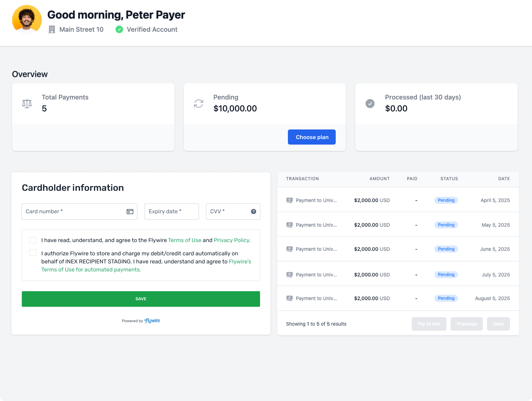
Task: Click the checkmark icon beside Processed
Action: pyautogui.click(x=370, y=104)
